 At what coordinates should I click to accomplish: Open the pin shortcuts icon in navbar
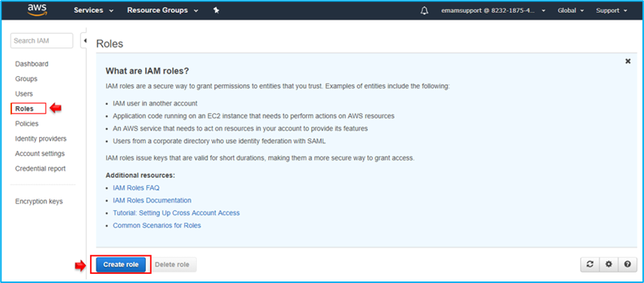(x=216, y=11)
